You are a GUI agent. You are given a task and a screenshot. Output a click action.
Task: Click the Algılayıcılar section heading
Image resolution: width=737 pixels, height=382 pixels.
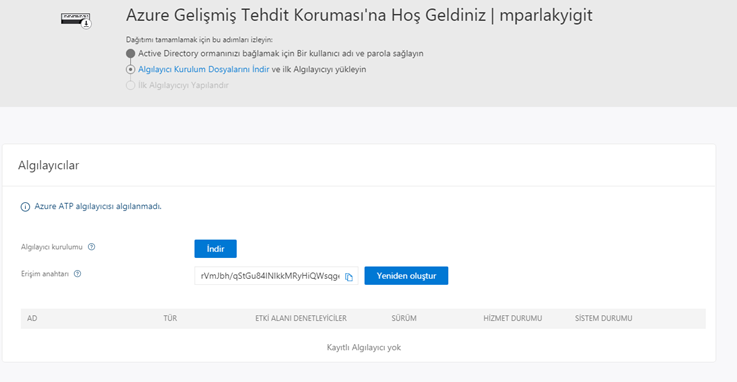[x=48, y=165]
